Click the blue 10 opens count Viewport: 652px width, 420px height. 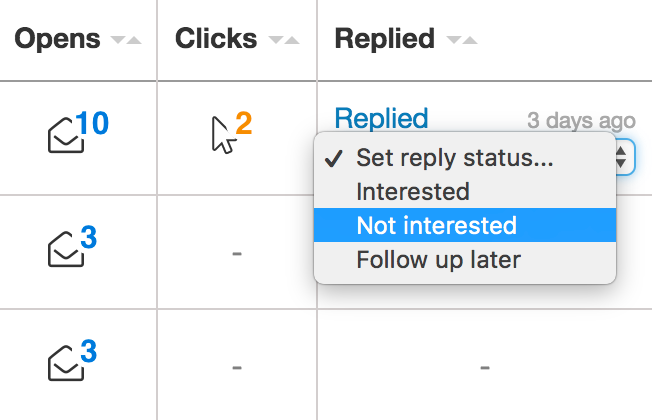[93, 123]
